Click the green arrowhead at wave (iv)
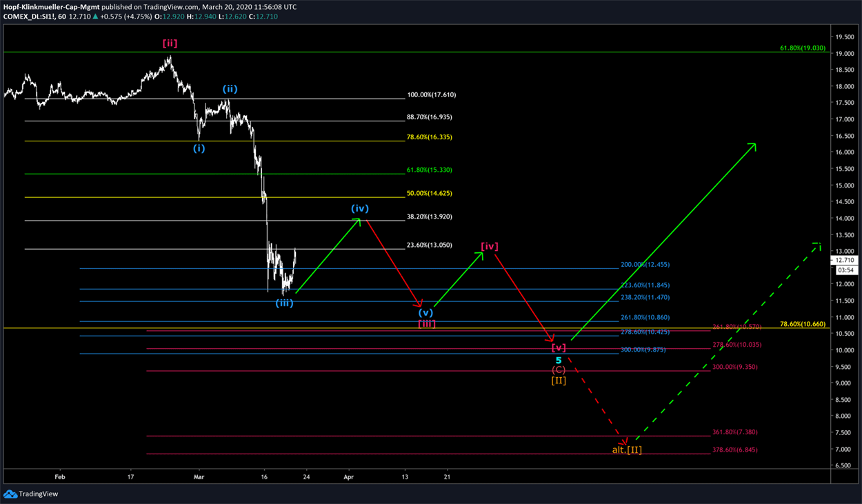Viewport: 862px width, 504px height. tap(359, 221)
